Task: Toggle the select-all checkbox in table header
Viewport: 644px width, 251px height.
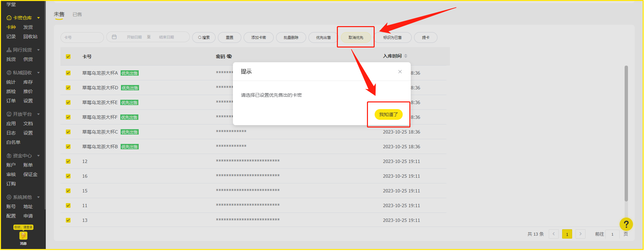Action: (x=68, y=57)
